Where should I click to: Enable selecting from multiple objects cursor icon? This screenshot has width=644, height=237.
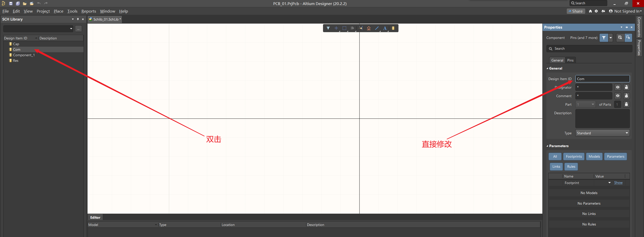(620, 38)
